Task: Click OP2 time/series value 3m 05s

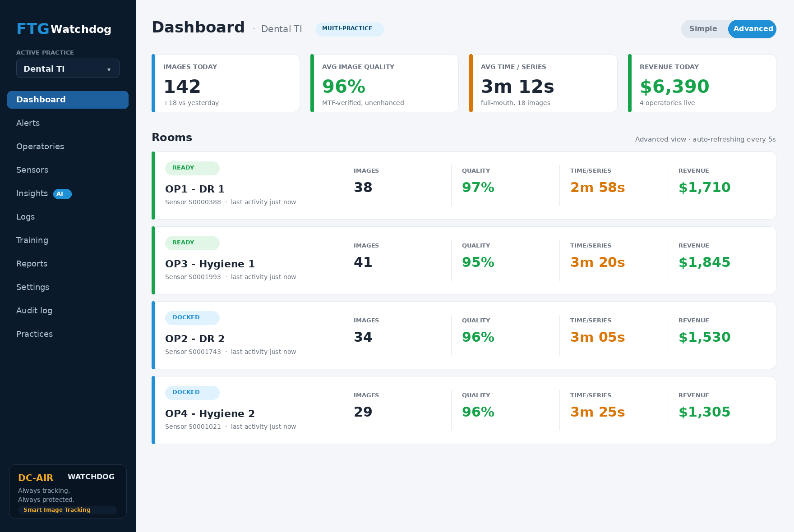Action: pyautogui.click(x=598, y=337)
